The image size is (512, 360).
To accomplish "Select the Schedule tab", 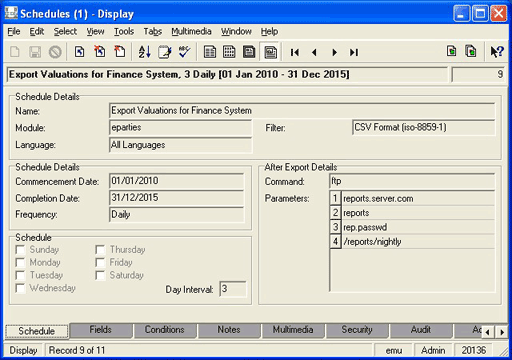I will pos(37,331).
